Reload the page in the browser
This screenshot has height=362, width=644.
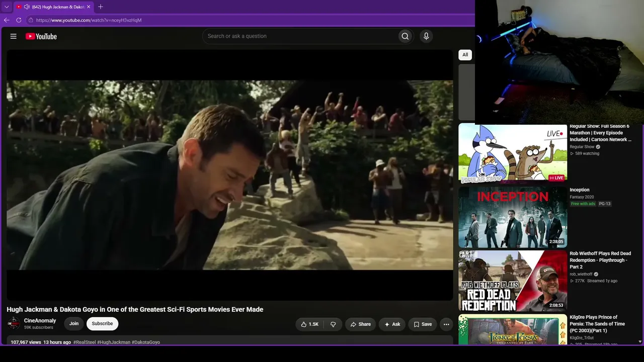coord(19,20)
